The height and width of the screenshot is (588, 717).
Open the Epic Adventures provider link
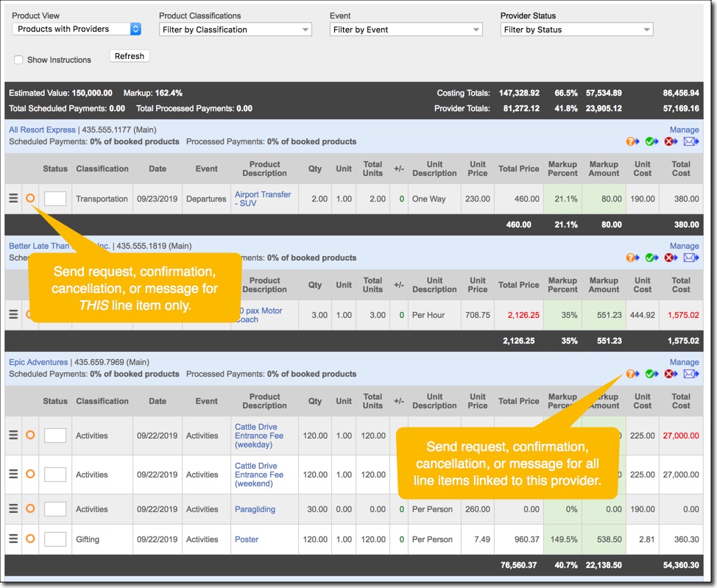(38, 362)
